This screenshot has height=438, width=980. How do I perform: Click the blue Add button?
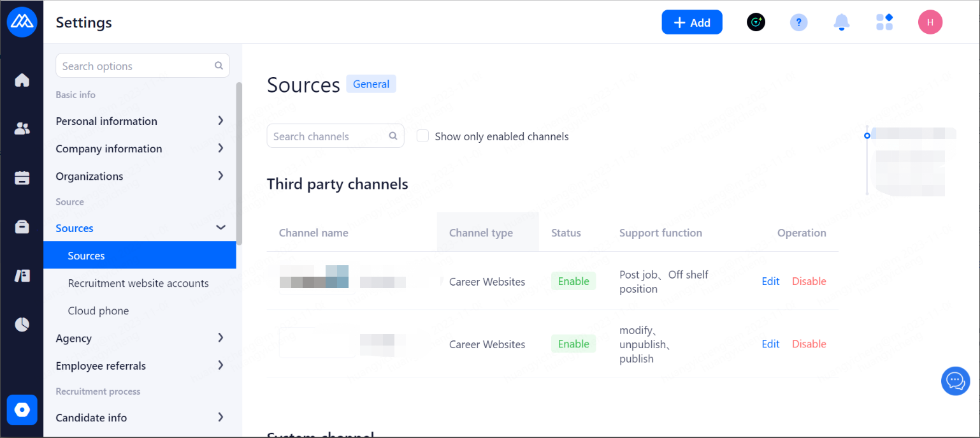691,22
